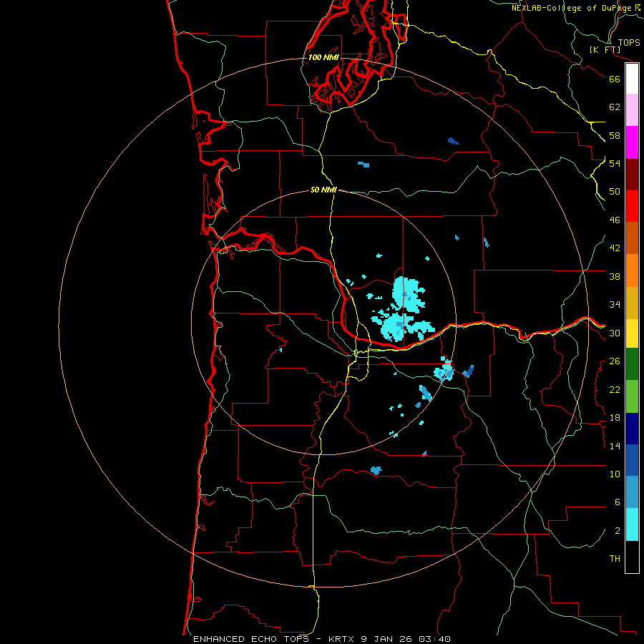Click the "TOPS" legend heading
Viewport: 644px width, 644px height.
pyautogui.click(x=629, y=43)
